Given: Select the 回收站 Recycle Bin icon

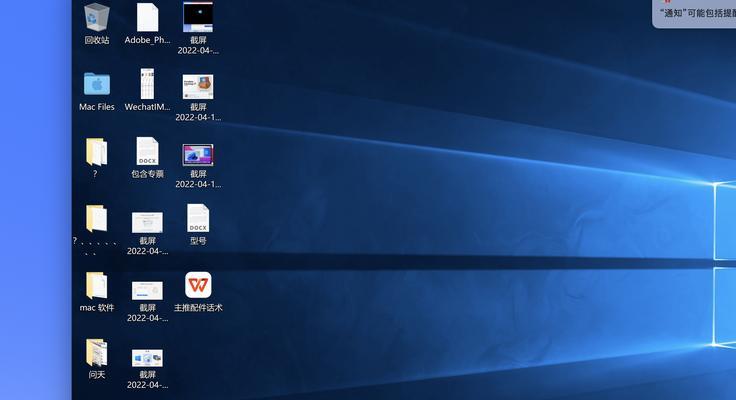Looking at the screenshot, I should pos(97,18).
